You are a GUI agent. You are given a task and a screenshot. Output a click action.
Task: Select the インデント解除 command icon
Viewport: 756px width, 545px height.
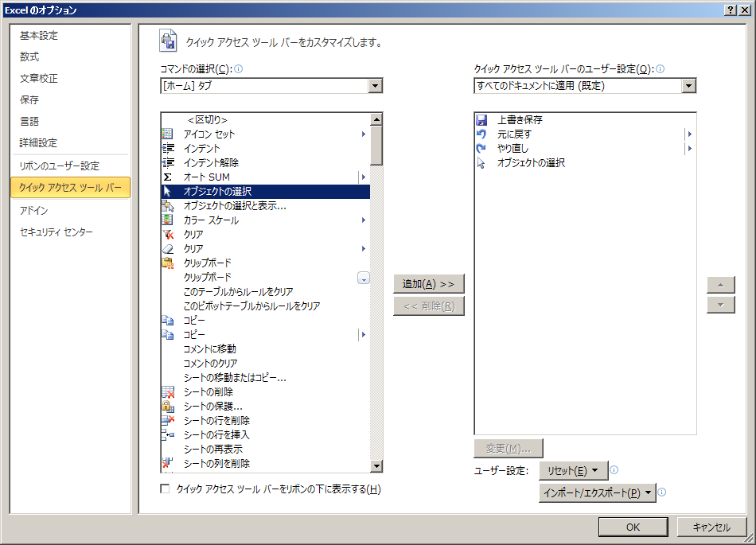(x=167, y=162)
